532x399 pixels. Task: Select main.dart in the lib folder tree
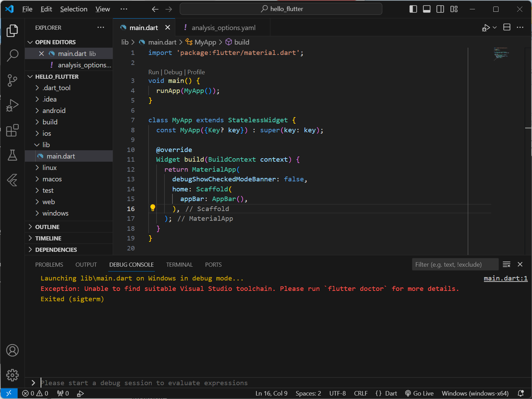point(69,156)
